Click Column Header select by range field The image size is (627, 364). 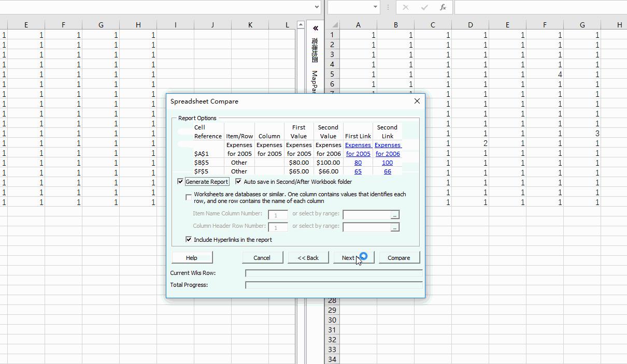366,227
